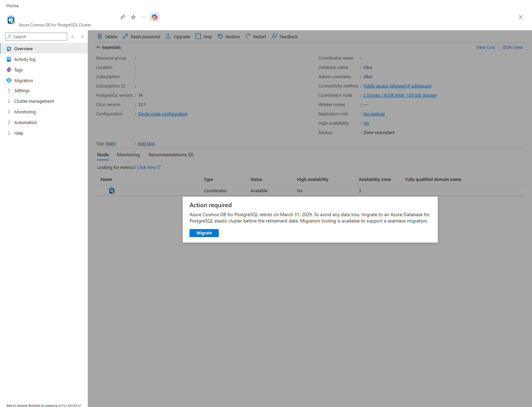Click the High availability No link
Image resolution: width=532 pixels, height=407 pixels.
366,123
